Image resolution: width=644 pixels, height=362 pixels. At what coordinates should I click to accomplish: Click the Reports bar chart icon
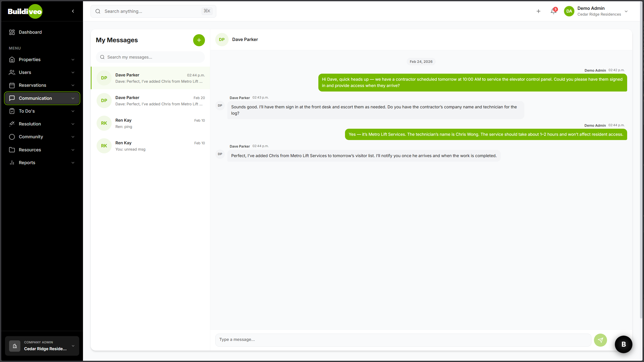coord(12,163)
